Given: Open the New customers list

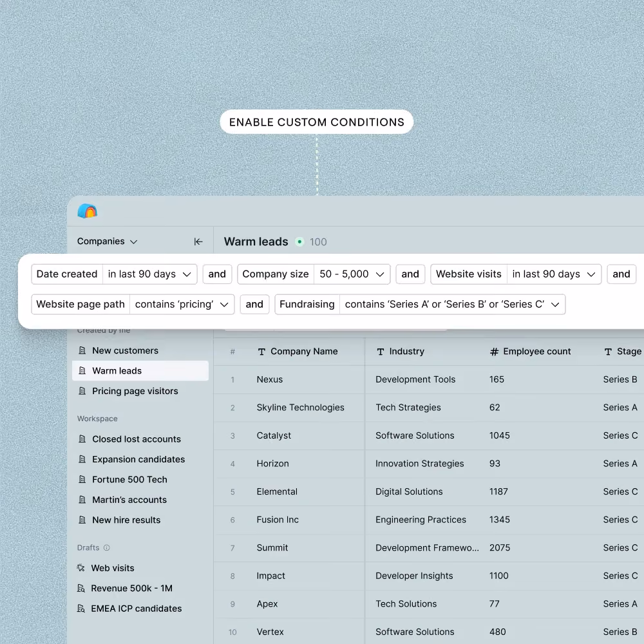Looking at the screenshot, I should coord(140,350).
